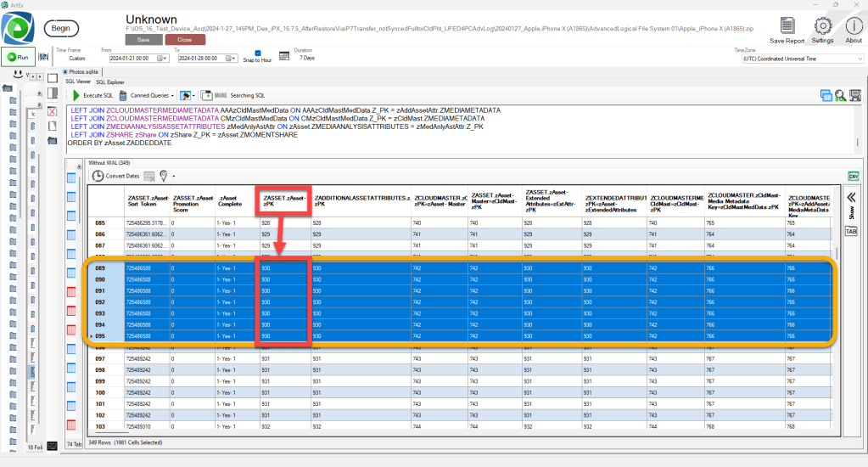Toggle the Snap to Hour checkbox

point(259,53)
